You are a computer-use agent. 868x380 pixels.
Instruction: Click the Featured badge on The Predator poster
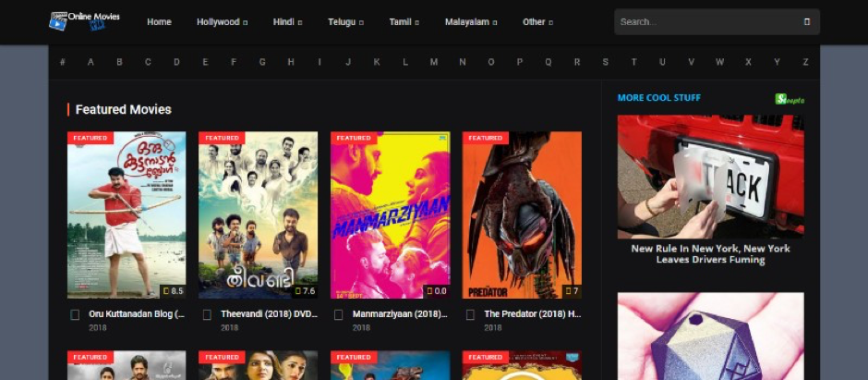pos(485,138)
